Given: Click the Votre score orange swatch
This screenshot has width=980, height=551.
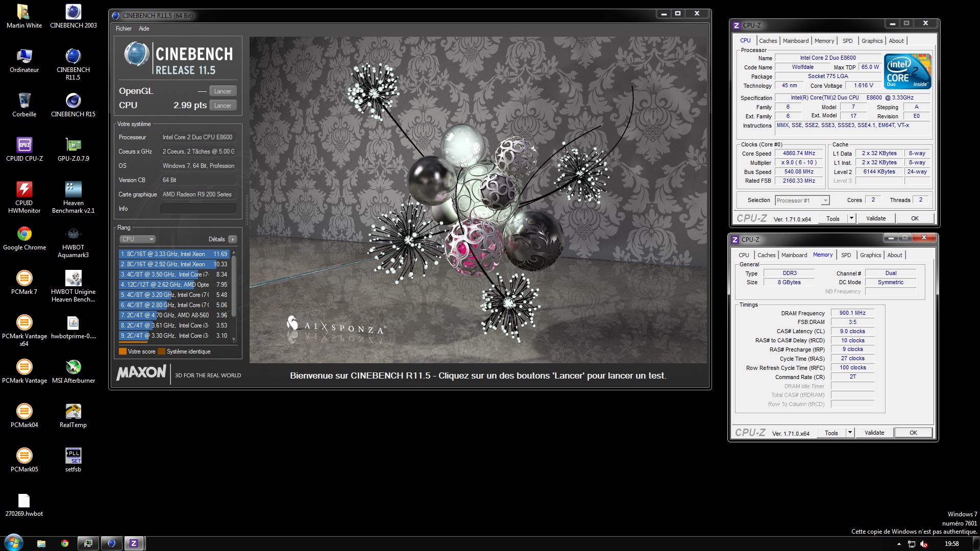Looking at the screenshot, I should click(122, 352).
